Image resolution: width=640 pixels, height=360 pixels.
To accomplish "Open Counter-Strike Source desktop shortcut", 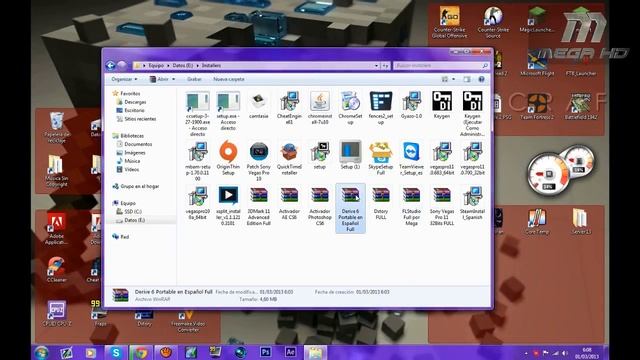I will 493,22.
